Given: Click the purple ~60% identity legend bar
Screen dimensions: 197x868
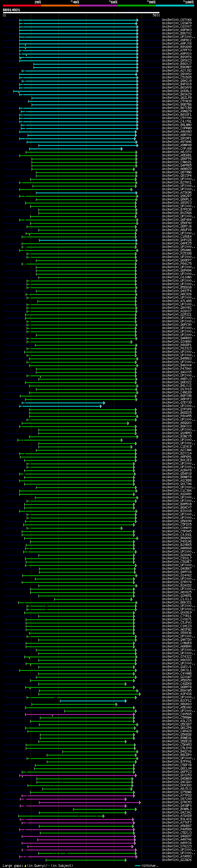Looking at the screenshot, I should point(98,6).
